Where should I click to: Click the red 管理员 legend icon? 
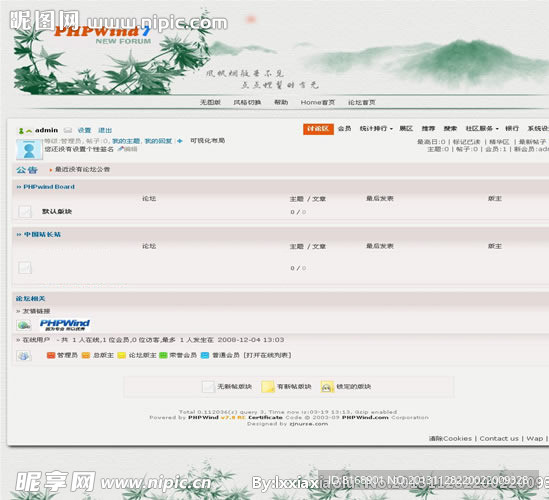[x=51, y=355]
